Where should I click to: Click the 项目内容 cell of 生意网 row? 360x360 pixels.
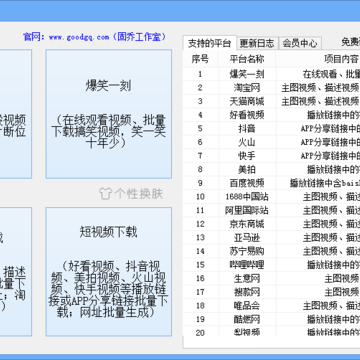[318, 278]
